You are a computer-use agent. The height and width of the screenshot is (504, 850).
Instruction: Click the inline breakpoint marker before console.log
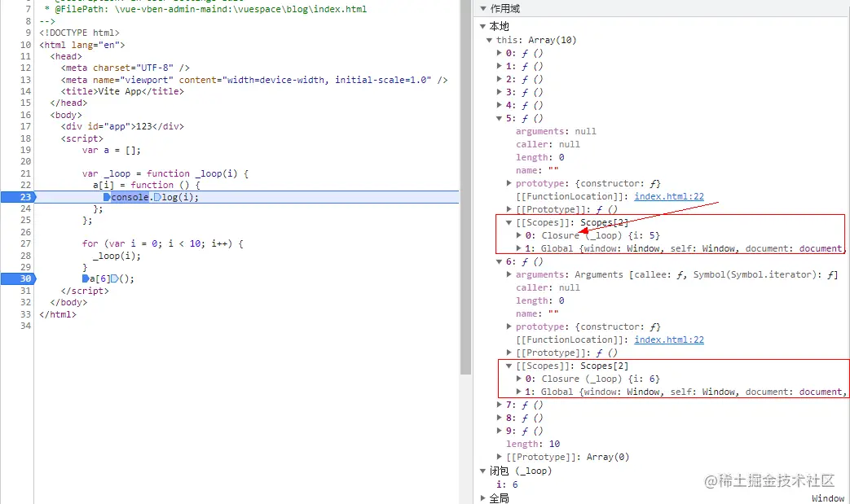(x=108, y=196)
